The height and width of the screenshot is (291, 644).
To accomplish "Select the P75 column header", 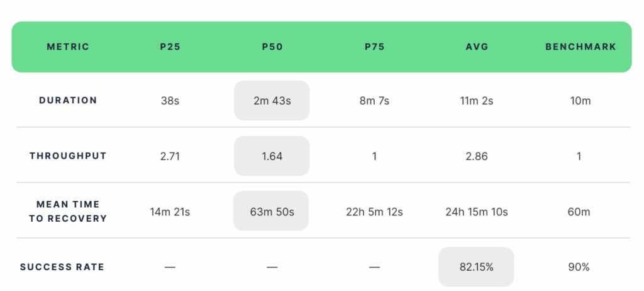I will pyautogui.click(x=375, y=47).
